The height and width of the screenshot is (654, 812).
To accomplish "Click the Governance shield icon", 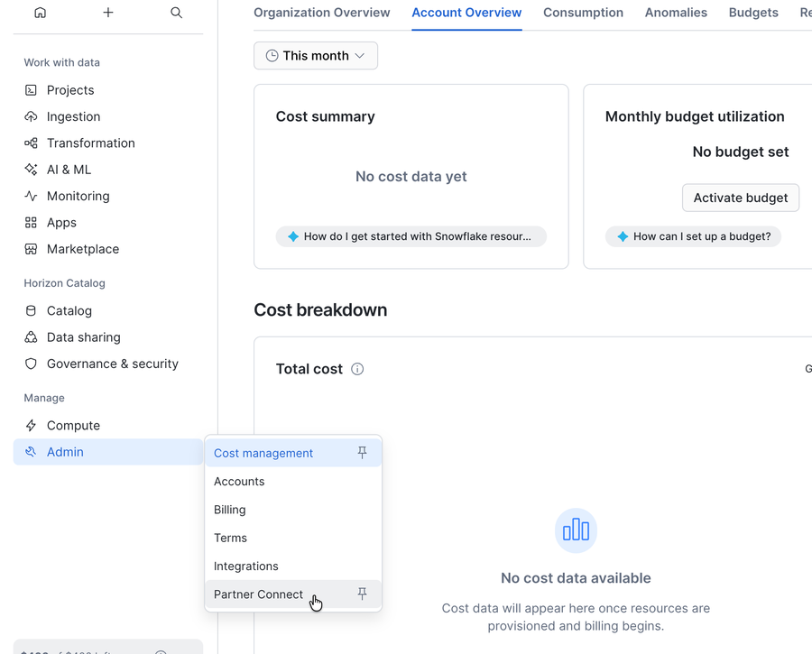I will (31, 364).
